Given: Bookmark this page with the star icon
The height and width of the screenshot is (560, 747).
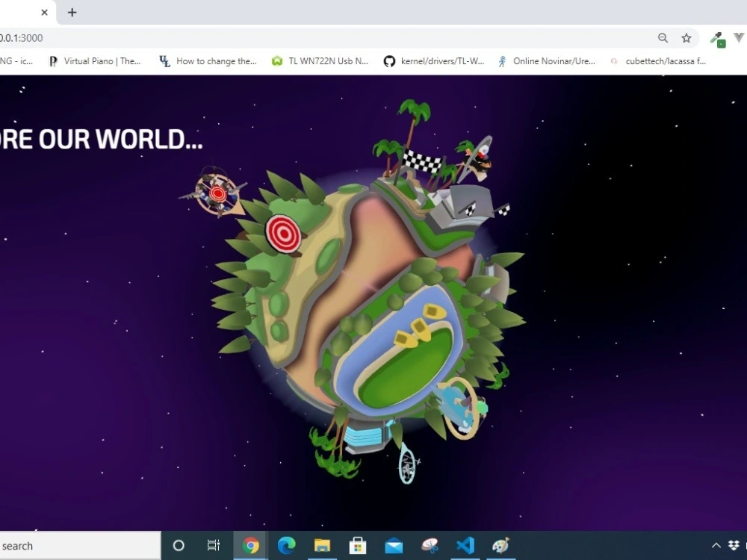Looking at the screenshot, I should tap(686, 38).
